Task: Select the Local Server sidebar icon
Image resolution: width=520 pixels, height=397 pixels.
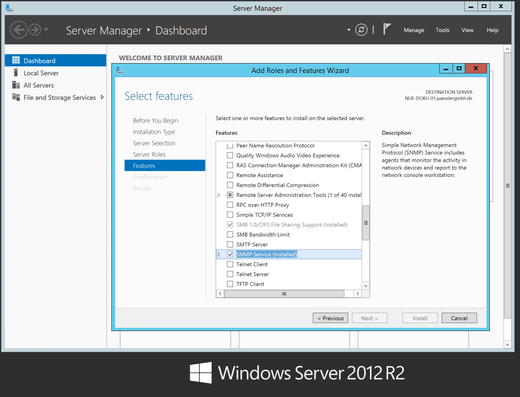Action: (x=16, y=73)
